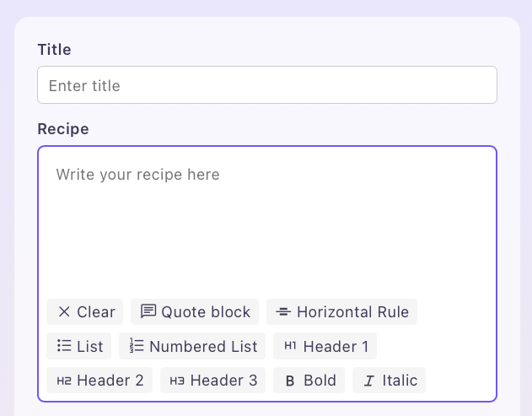This screenshot has height=416, width=532.
Task: Click the Bold B icon
Action: 290,381
